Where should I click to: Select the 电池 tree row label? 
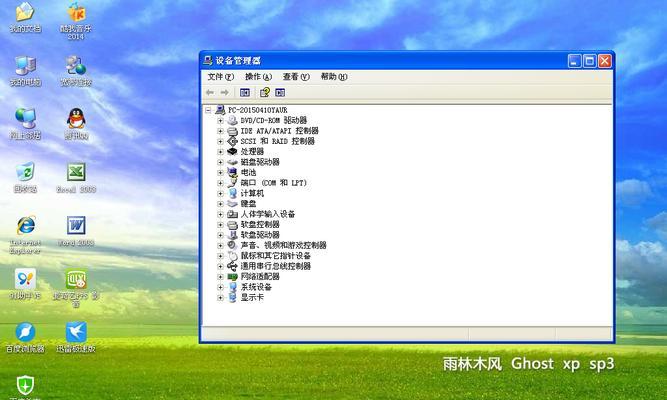(x=248, y=172)
